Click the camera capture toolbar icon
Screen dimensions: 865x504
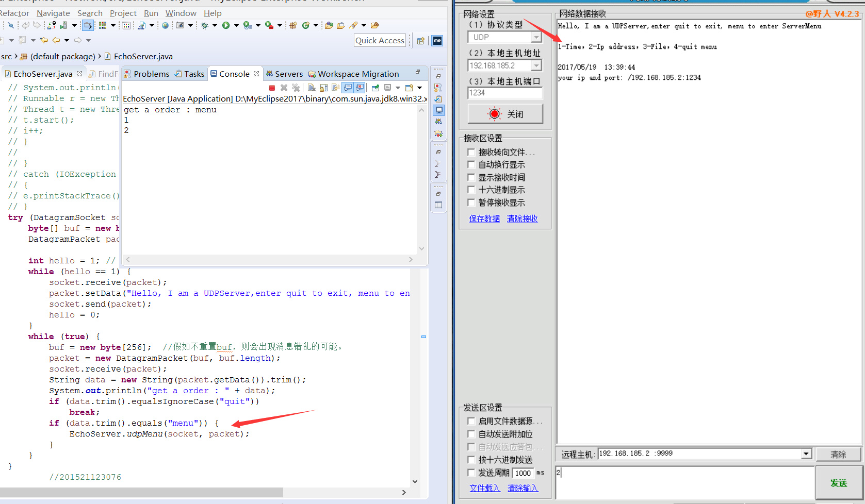click(180, 25)
